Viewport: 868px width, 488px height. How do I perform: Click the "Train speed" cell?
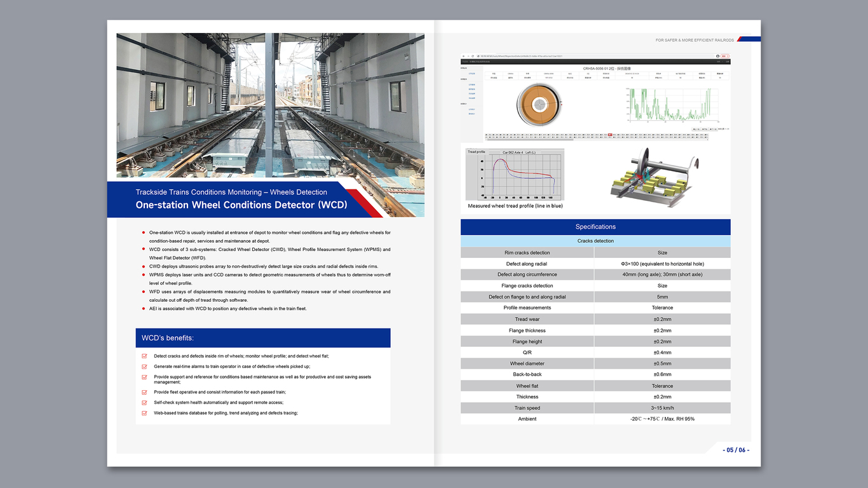pyautogui.click(x=527, y=408)
